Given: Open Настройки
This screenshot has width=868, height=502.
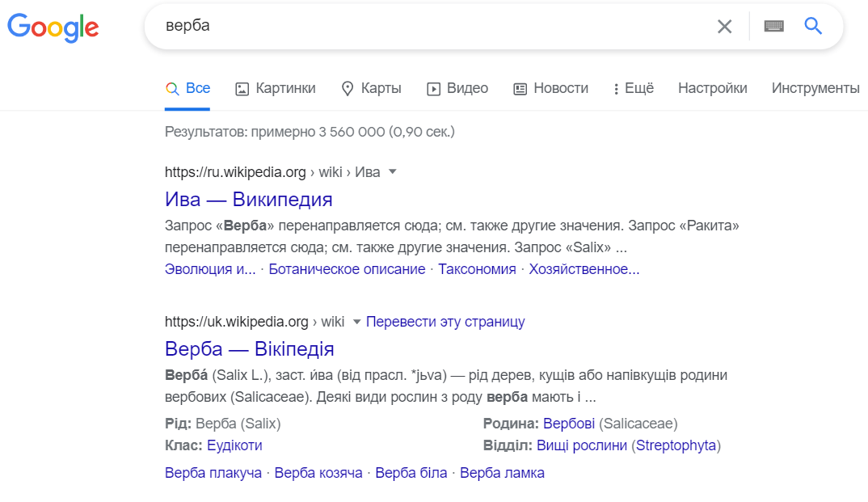Looking at the screenshot, I should [713, 88].
